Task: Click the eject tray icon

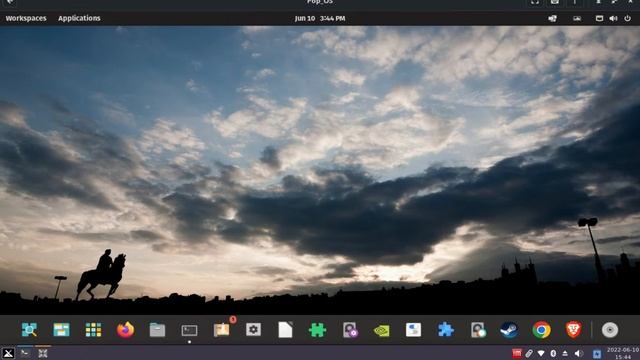Action: [565, 353]
